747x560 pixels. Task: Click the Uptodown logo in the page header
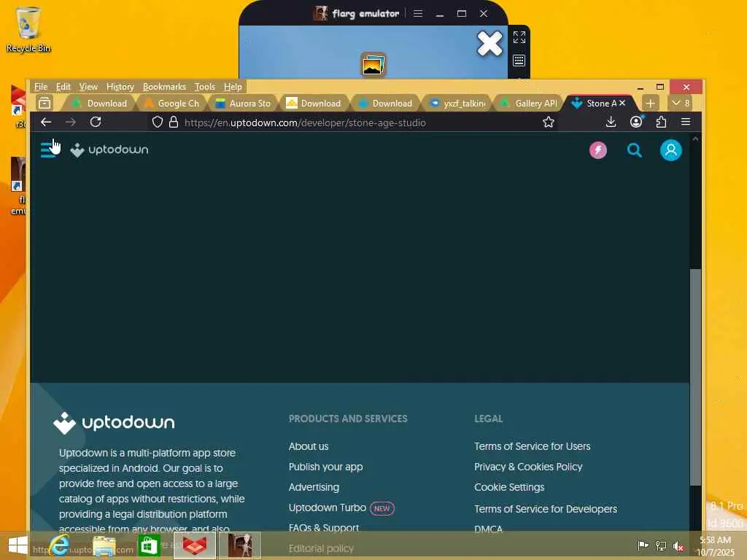coord(109,150)
